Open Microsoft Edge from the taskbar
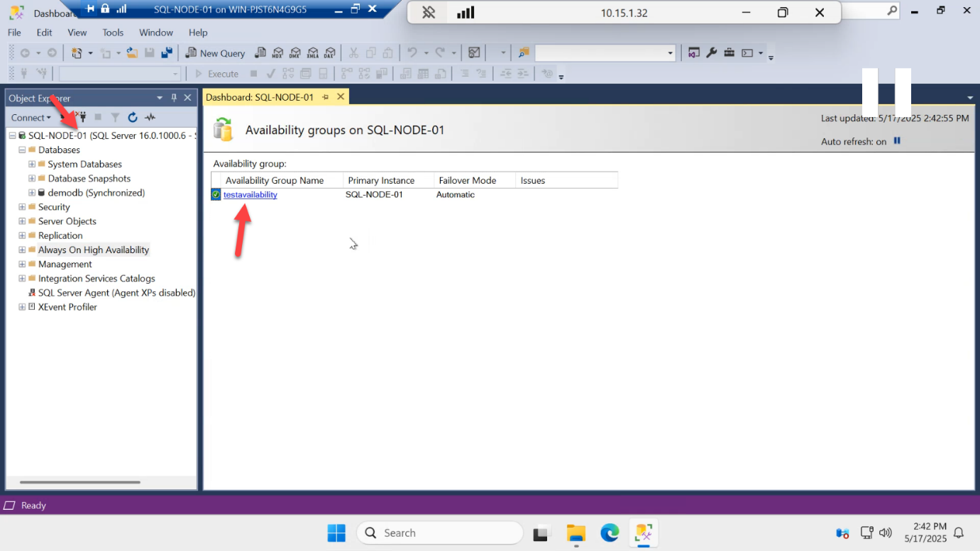The height and width of the screenshot is (551, 980). pyautogui.click(x=610, y=533)
